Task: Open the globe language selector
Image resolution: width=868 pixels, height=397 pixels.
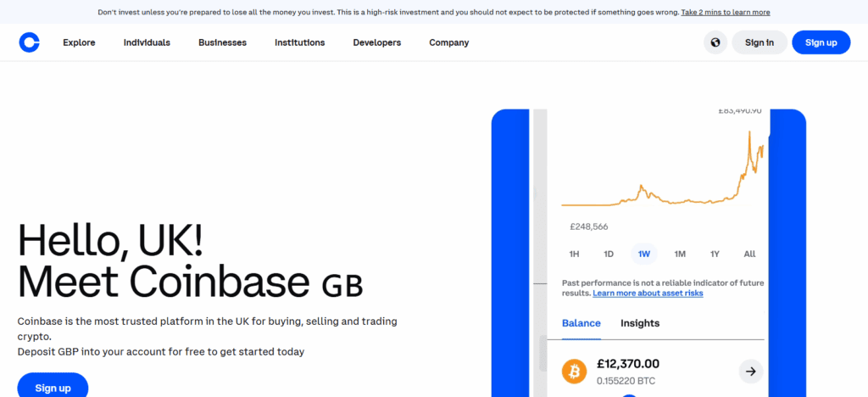Action: (x=715, y=42)
